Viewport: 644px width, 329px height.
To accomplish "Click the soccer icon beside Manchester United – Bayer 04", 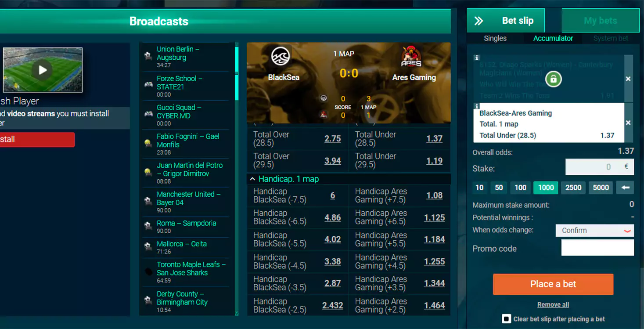I will point(148,201).
